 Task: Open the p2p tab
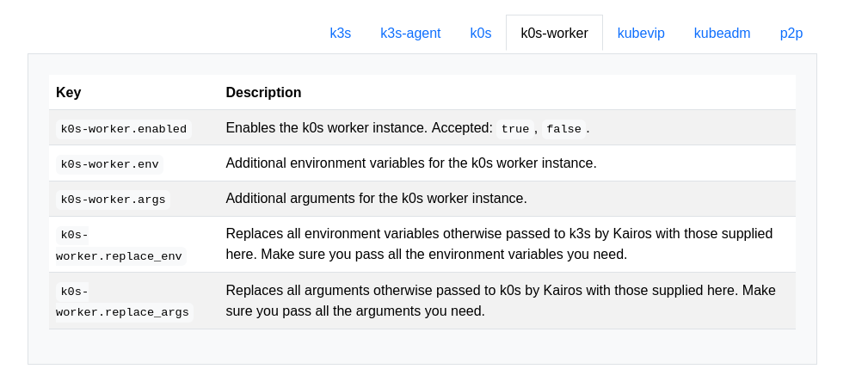[x=791, y=34]
